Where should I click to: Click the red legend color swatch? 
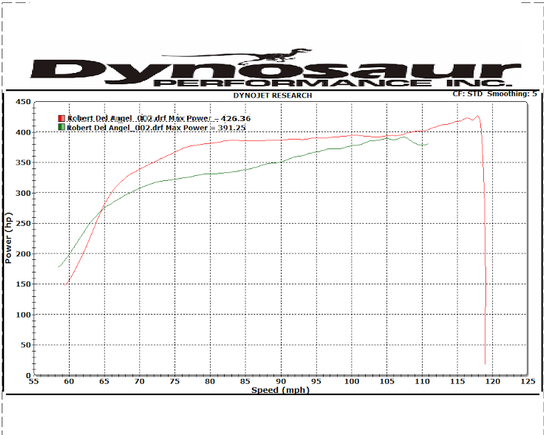[61, 118]
